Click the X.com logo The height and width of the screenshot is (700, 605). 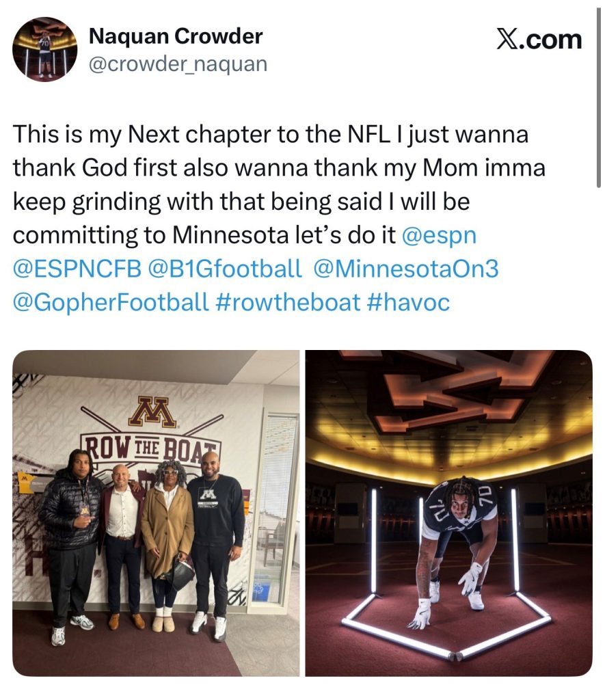[x=539, y=40]
